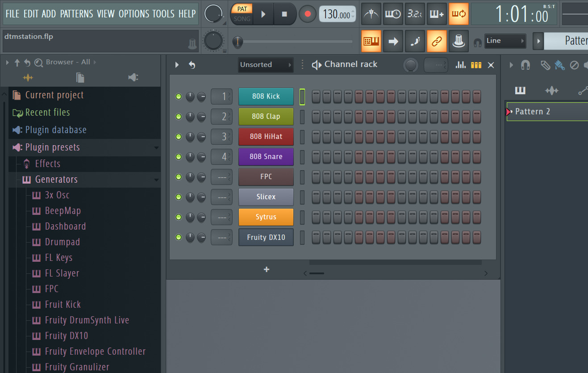Select the playlist delete tool icon

tap(575, 65)
